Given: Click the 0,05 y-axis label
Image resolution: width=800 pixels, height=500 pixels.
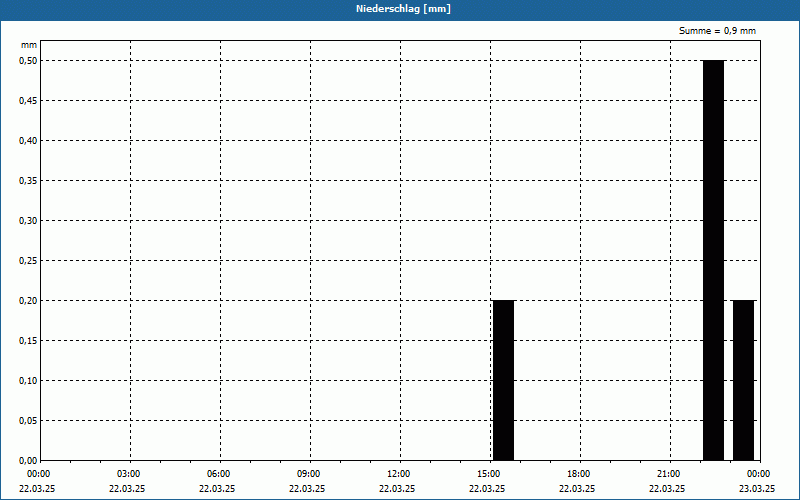Looking at the screenshot, I should (28, 421).
